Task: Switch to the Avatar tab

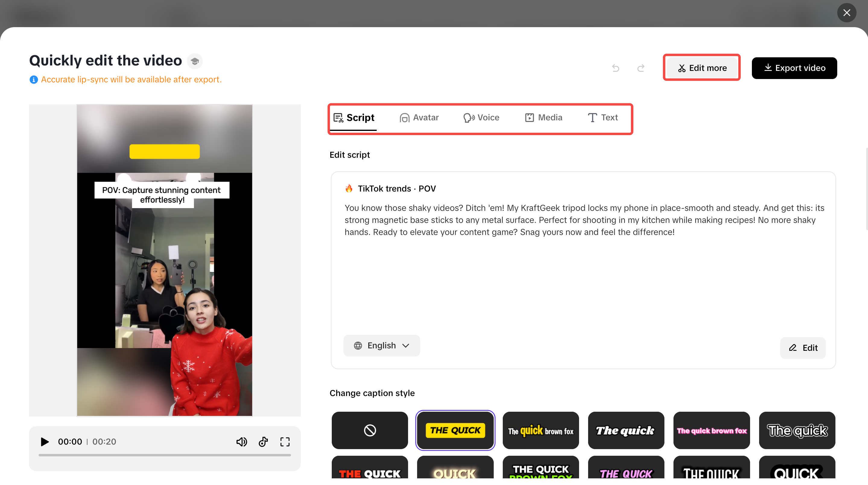Action: pyautogui.click(x=419, y=118)
